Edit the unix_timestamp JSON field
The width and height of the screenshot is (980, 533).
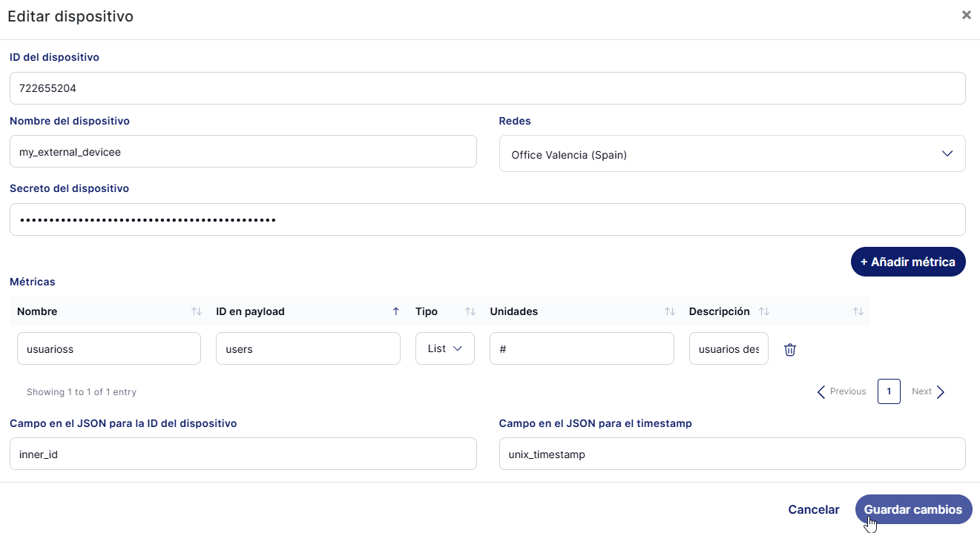coord(731,454)
